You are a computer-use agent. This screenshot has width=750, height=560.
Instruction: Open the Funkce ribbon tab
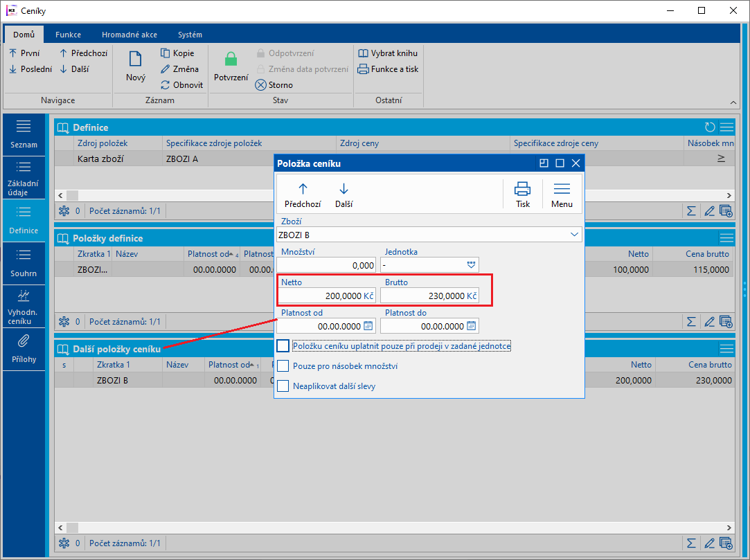tap(68, 35)
